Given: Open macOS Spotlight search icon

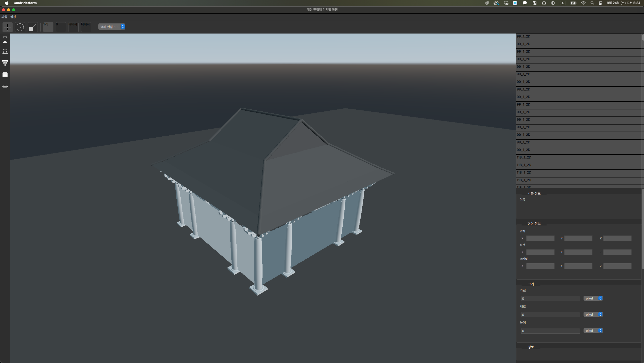Looking at the screenshot, I should (x=592, y=3).
